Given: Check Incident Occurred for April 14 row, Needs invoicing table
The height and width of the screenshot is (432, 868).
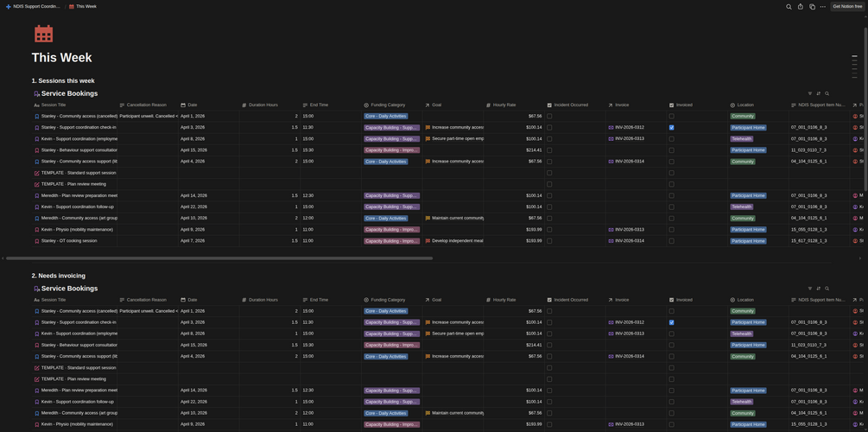Looking at the screenshot, I should 549,391.
